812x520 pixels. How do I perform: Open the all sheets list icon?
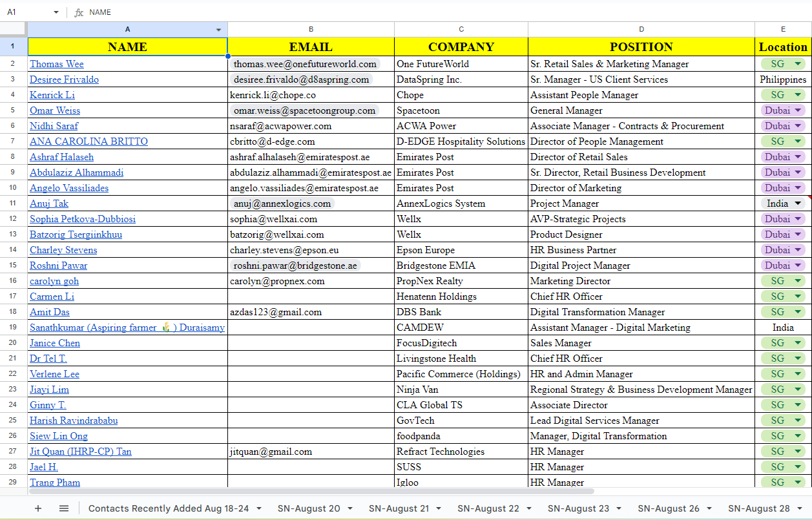(64, 508)
